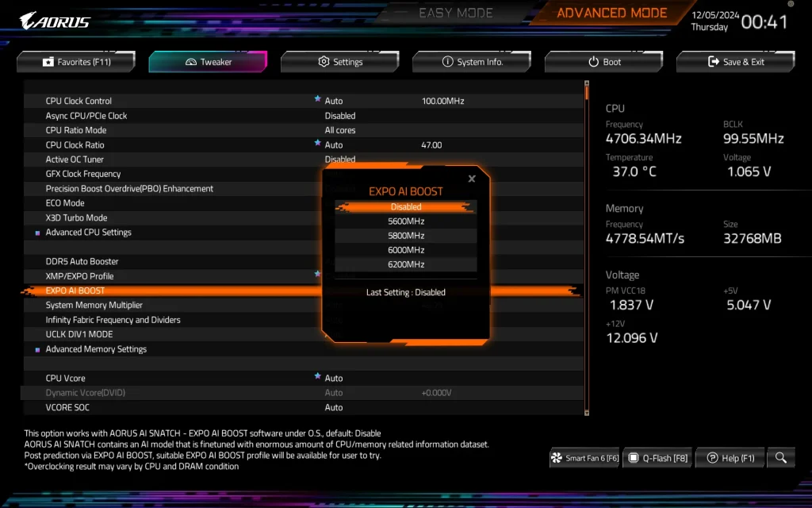Viewport: 812px width, 508px height.
Task: Open CPU Vcore Auto value
Action: tap(334, 378)
